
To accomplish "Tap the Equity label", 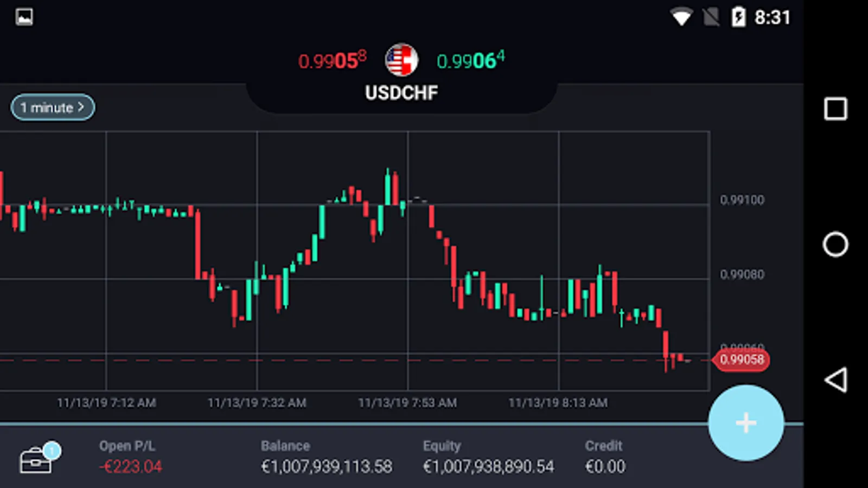I will coord(442,446).
